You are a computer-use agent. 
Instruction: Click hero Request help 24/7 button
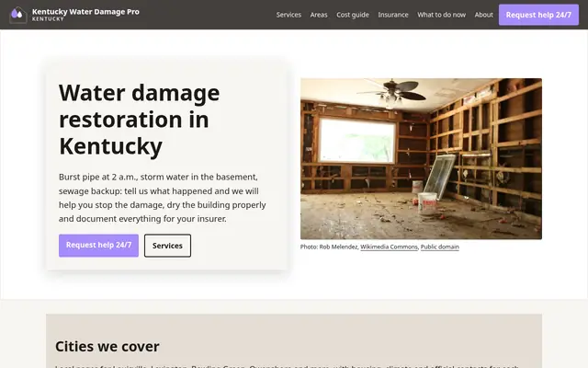pos(98,246)
